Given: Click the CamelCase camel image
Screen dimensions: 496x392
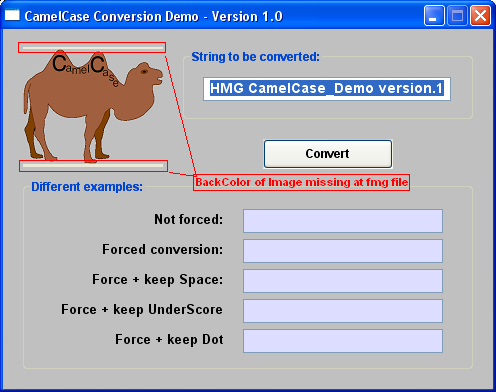Looking at the screenshot, I should point(93,107).
